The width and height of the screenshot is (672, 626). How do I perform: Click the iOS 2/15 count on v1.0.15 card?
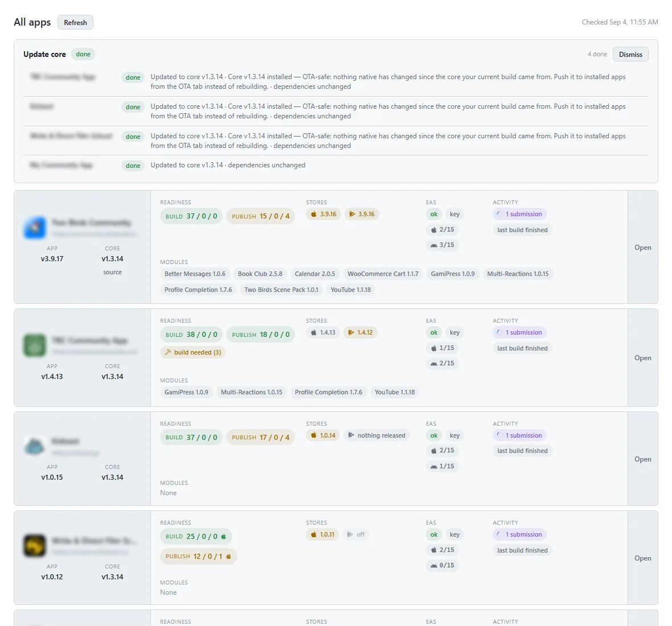442,451
